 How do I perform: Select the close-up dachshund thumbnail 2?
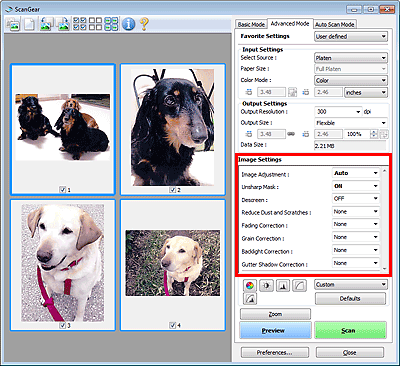[173, 129]
